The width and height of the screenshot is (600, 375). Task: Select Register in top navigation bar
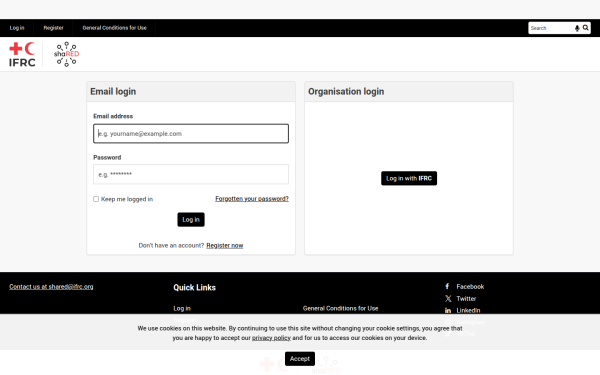pyautogui.click(x=54, y=28)
